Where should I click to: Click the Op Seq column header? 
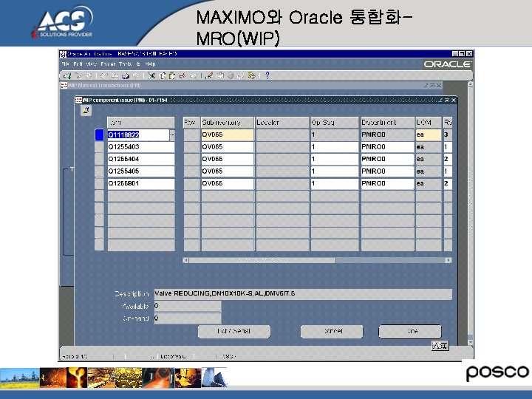[334, 123]
